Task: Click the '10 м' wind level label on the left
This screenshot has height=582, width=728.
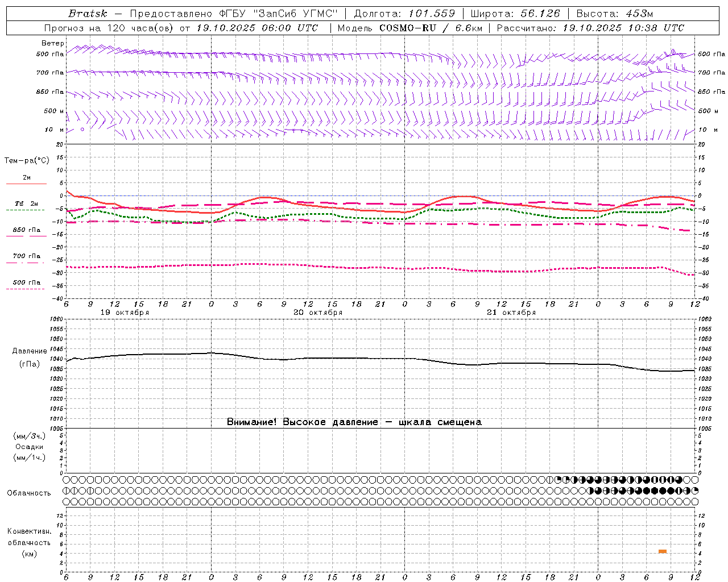Action: tap(54, 130)
